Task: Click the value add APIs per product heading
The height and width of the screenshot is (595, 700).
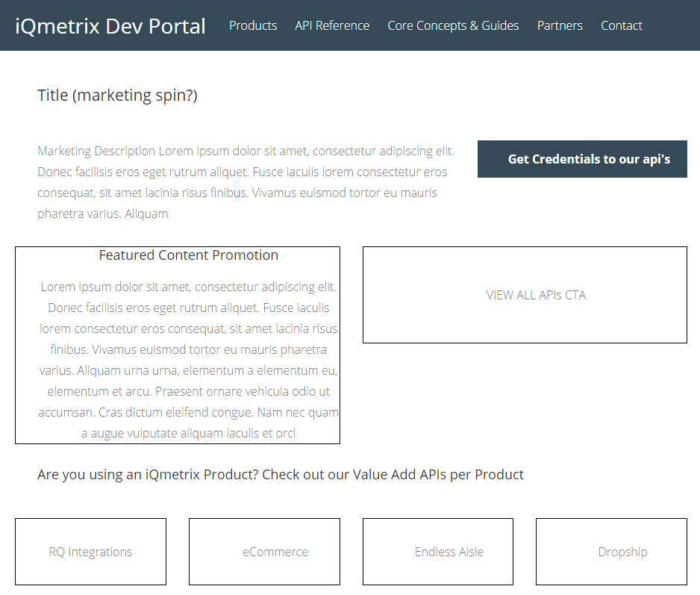Action: pyautogui.click(x=281, y=475)
